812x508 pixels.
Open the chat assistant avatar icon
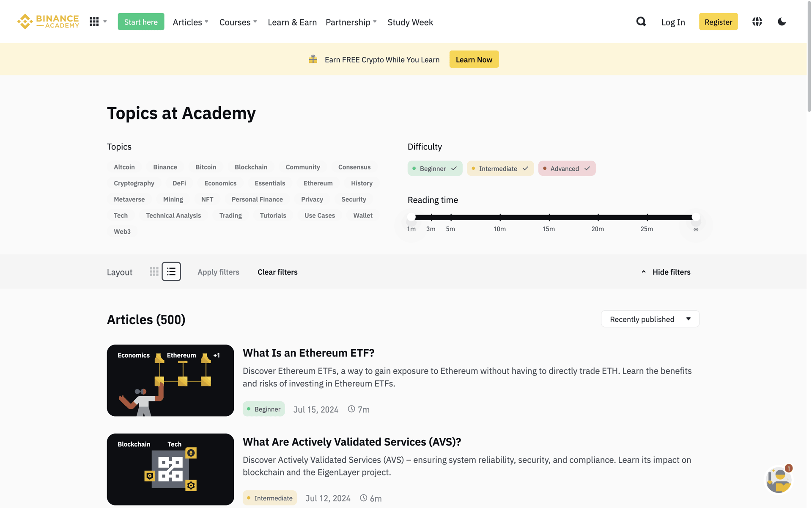(x=779, y=480)
